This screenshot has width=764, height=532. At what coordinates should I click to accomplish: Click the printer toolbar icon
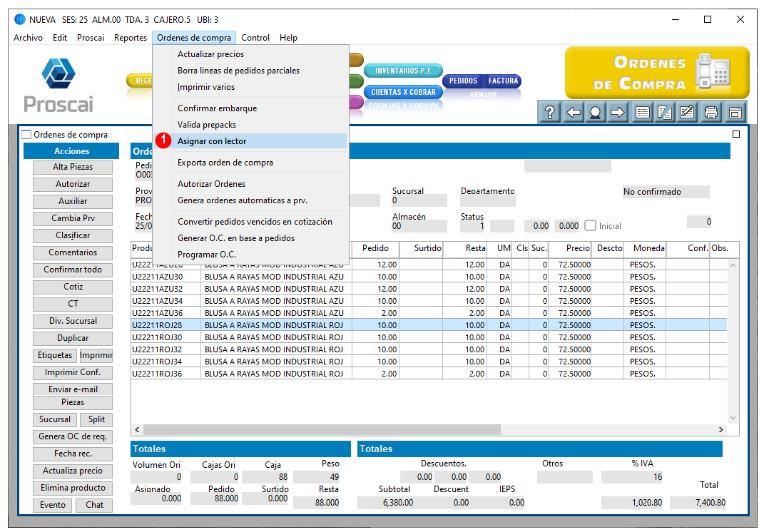711,113
